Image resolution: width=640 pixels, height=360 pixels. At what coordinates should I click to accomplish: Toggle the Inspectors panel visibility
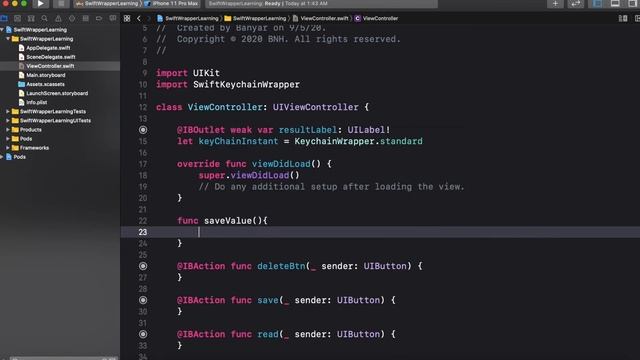click(x=632, y=3)
